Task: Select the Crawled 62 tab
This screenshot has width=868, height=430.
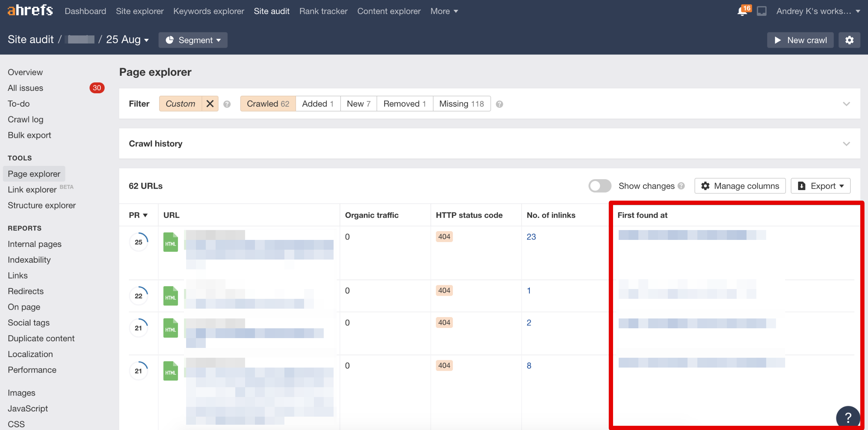Action: click(x=268, y=103)
